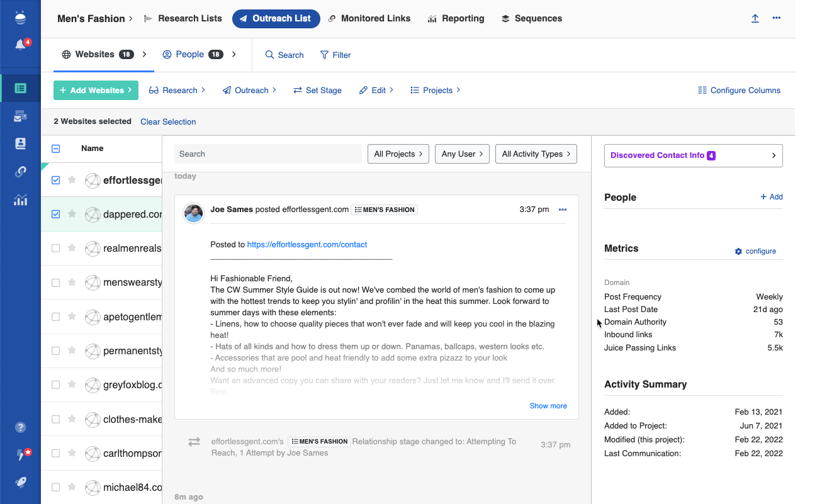Click Show more on the post
822x504 pixels.
[548, 406]
